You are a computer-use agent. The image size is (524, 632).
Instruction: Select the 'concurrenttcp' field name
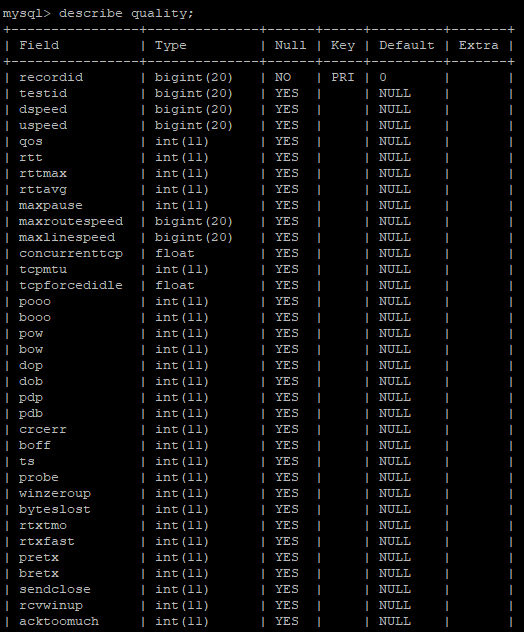pyautogui.click(x=71, y=253)
